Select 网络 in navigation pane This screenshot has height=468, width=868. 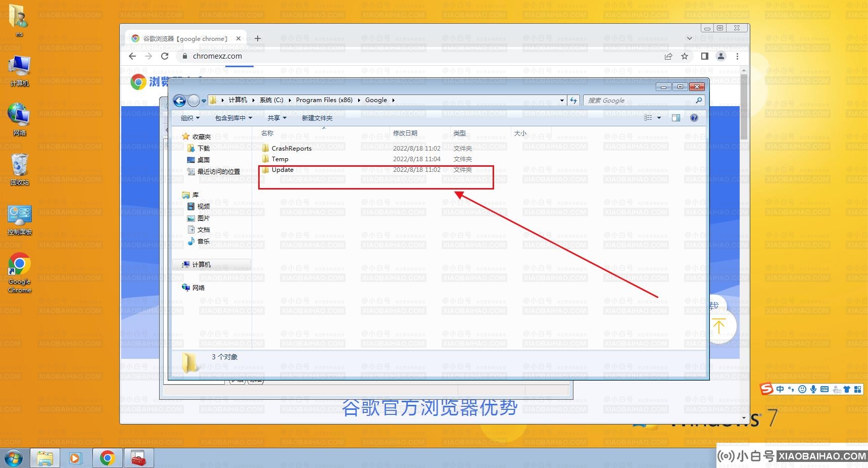pyautogui.click(x=194, y=288)
